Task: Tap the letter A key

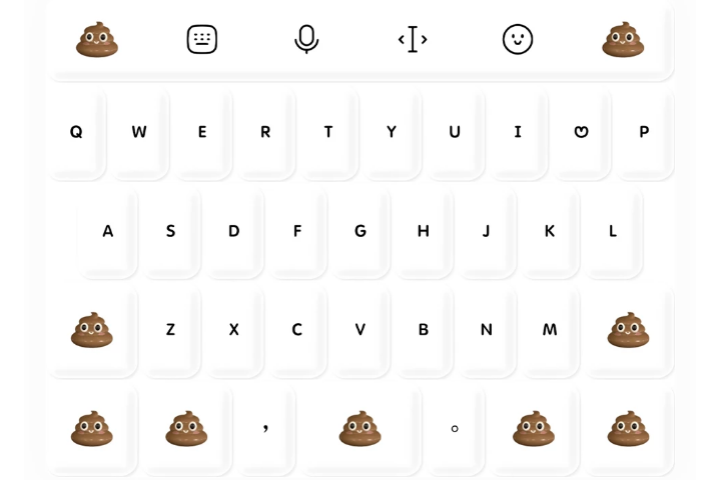Action: 108,231
